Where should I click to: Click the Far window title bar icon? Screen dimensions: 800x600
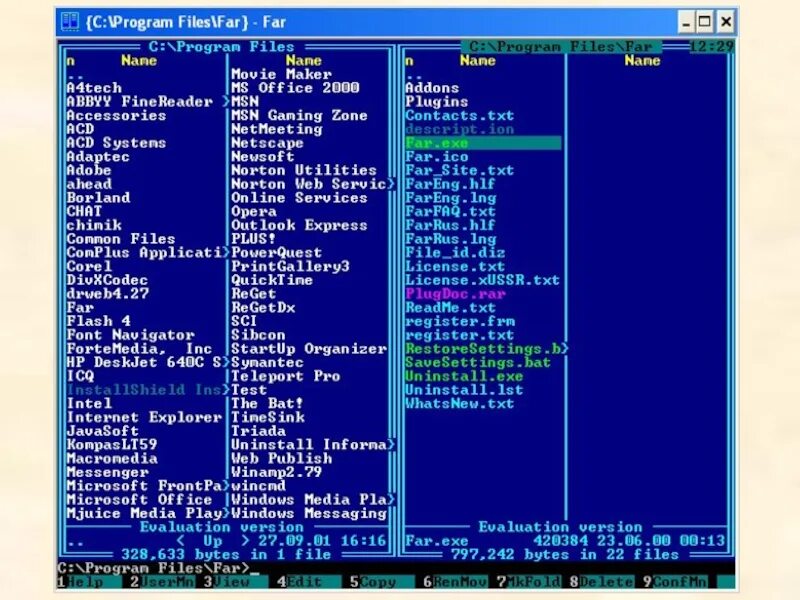click(x=70, y=22)
